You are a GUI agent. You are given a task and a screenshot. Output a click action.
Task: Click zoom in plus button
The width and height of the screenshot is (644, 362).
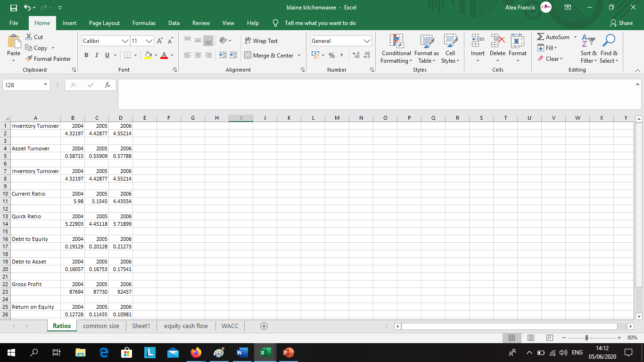tap(619, 337)
